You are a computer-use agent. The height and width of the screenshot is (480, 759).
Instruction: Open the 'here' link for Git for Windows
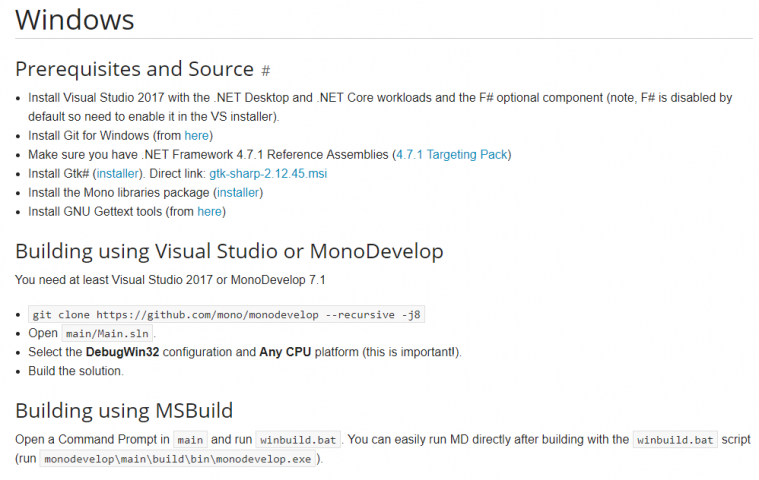point(197,135)
